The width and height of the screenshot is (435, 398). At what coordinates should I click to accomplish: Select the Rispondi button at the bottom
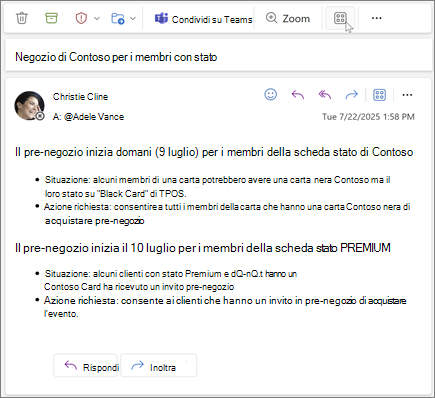86,366
